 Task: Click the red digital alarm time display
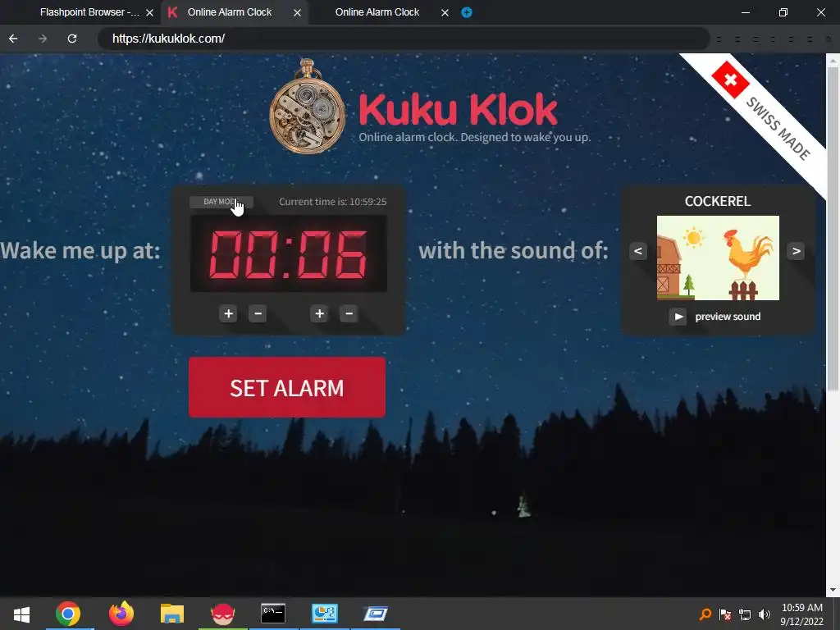289,254
